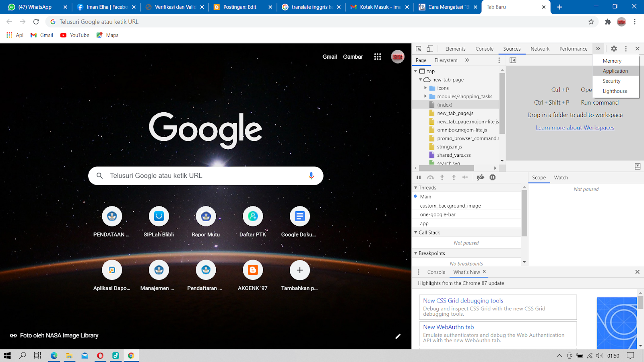Image resolution: width=644 pixels, height=362 pixels.
Task: Select Memory from overflow menu
Action: 615,61
